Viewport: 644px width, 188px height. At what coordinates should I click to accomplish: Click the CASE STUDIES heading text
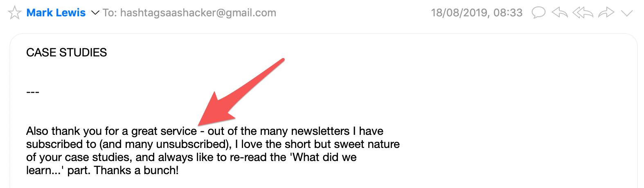click(x=67, y=52)
